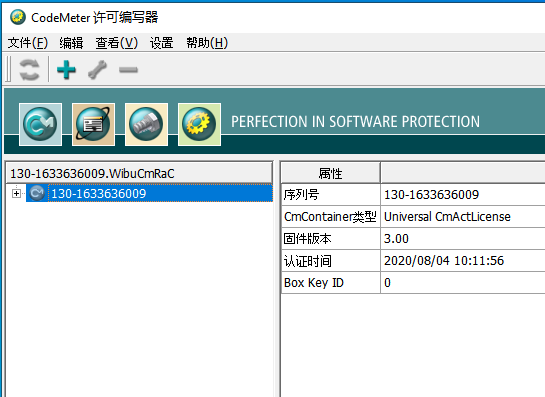This screenshot has width=545, height=397.
Task: Click the serial value 130-1633636009 in table
Action: tap(431, 195)
